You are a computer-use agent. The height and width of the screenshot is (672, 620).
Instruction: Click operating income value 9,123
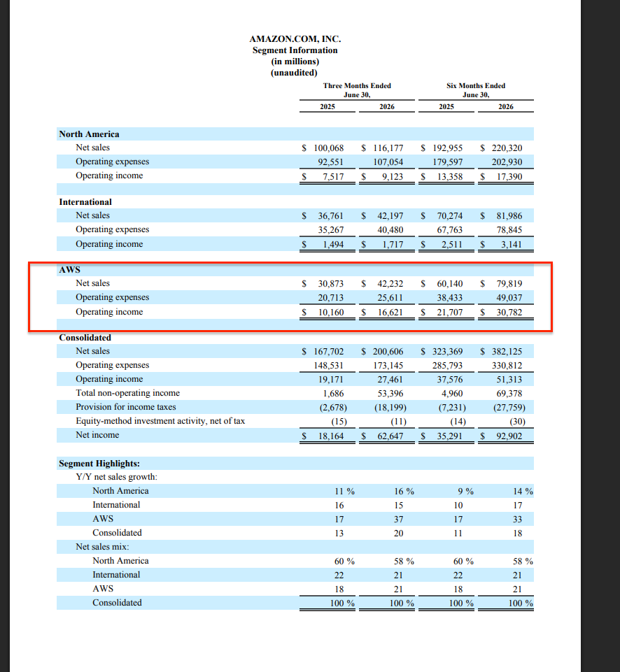click(x=393, y=177)
